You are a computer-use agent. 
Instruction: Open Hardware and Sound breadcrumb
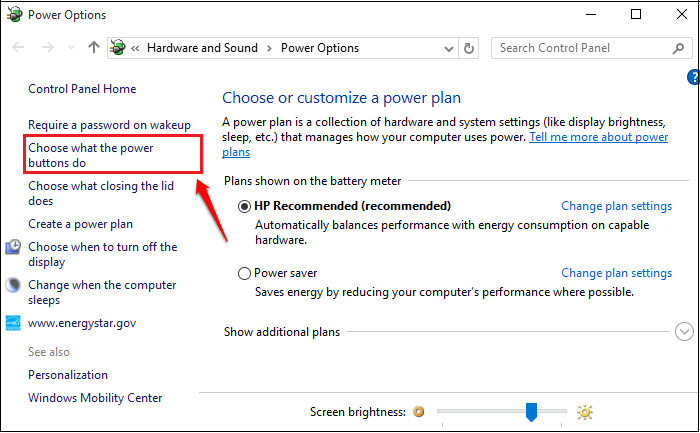tap(202, 47)
